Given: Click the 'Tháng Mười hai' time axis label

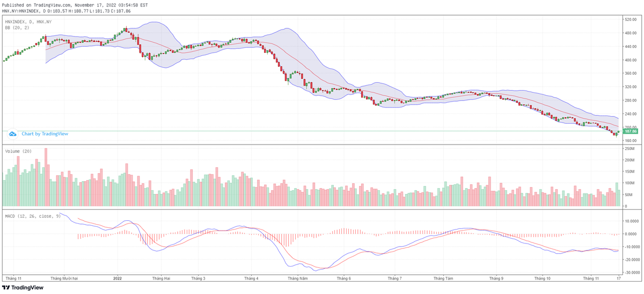Looking at the screenshot, I should pyautogui.click(x=64, y=278).
